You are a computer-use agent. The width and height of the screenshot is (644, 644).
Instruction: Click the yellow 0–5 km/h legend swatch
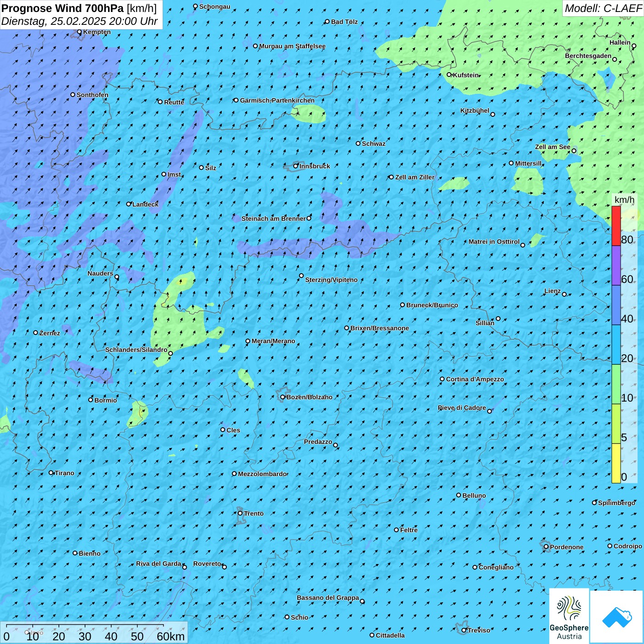click(616, 463)
